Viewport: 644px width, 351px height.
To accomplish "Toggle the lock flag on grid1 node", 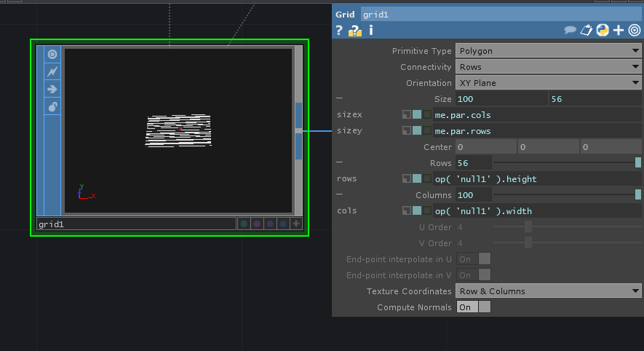I will click(x=52, y=107).
